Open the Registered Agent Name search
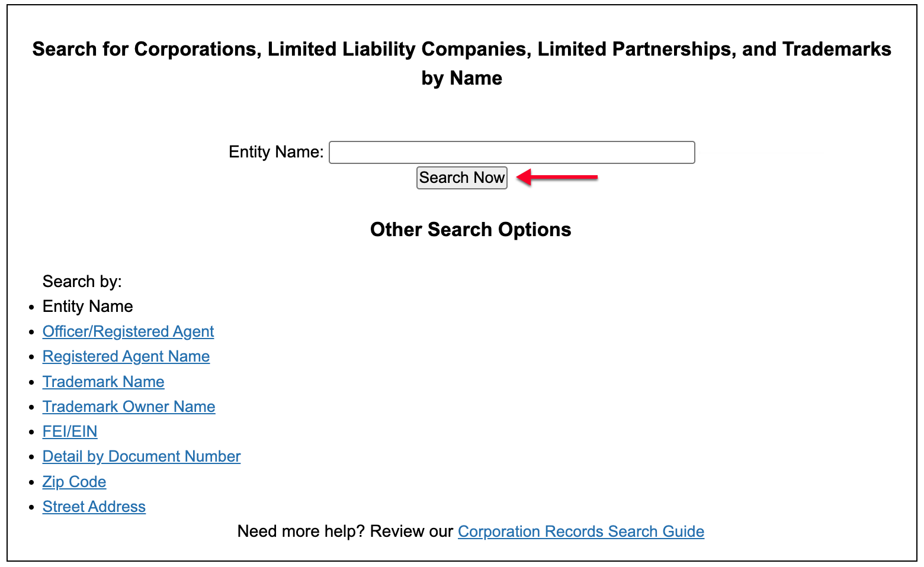 [126, 356]
